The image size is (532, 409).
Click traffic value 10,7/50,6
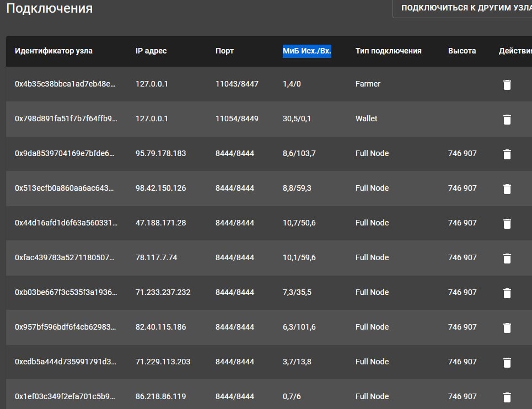[299, 223]
